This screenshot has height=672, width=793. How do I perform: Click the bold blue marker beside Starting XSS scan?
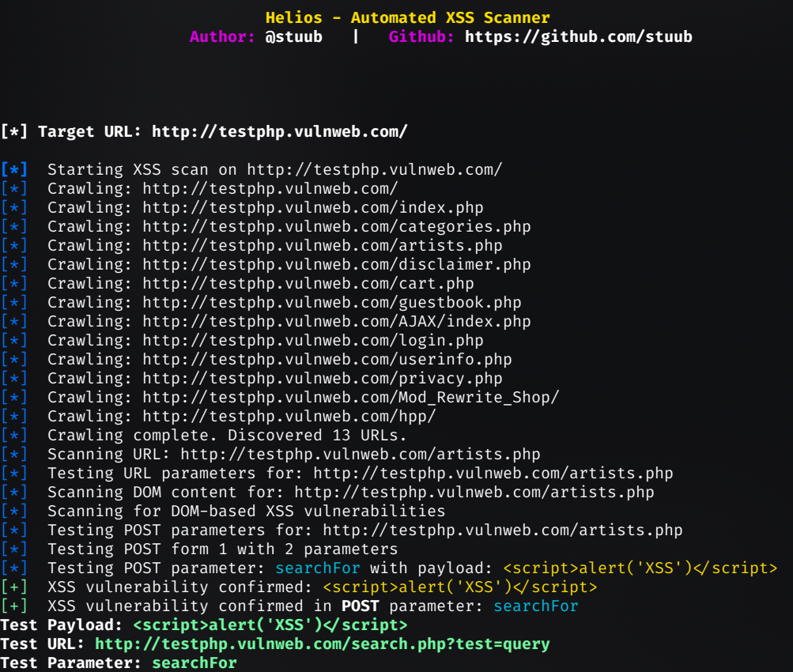coord(14,170)
